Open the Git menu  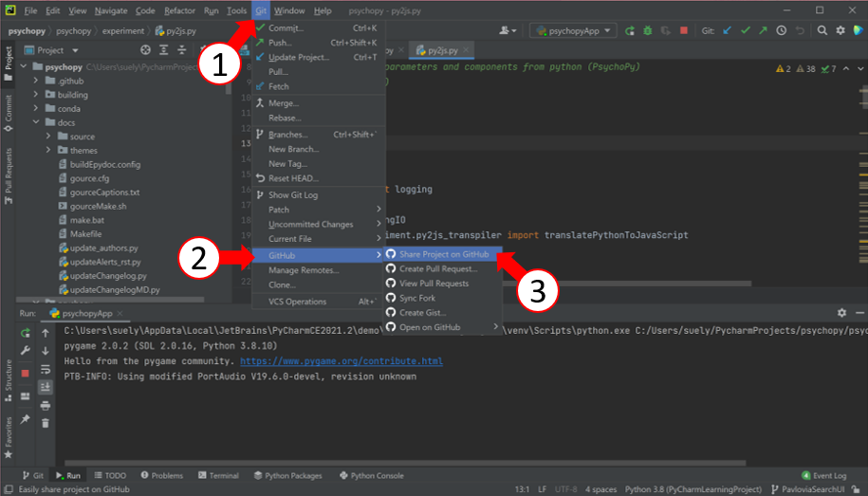coord(261,10)
